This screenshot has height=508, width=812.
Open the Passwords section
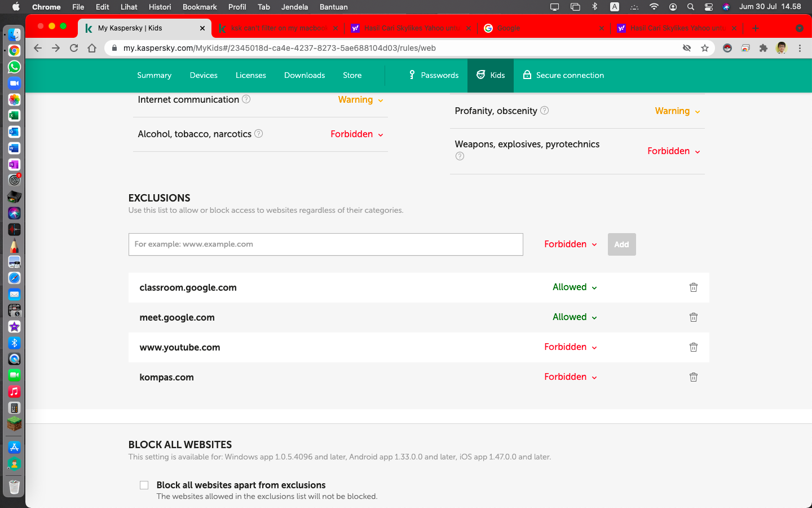(434, 75)
